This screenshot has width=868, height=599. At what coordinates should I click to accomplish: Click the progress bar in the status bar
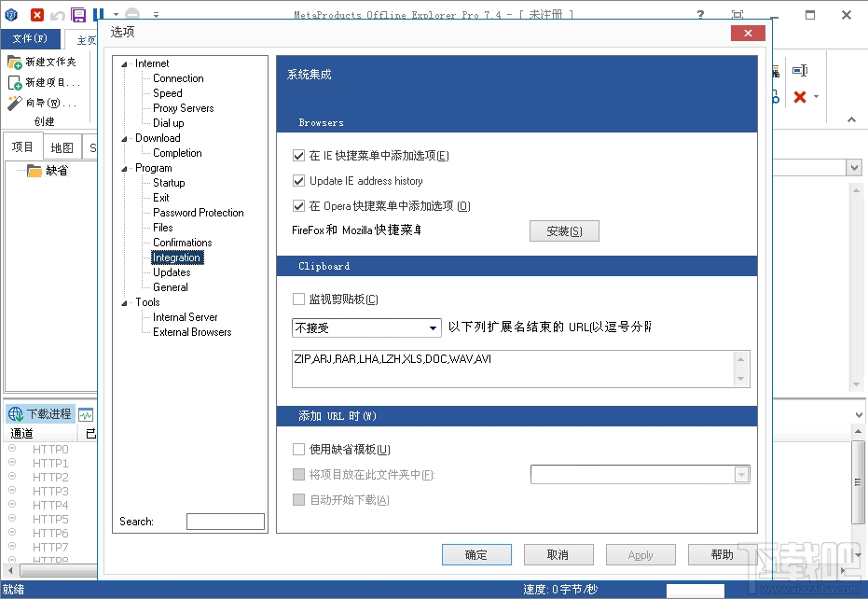(695, 589)
